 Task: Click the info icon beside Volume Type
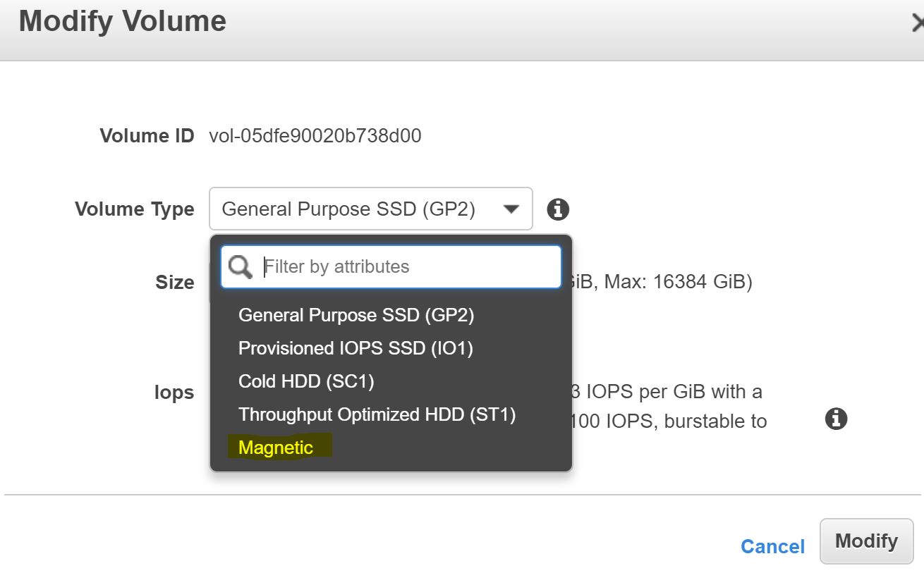pyautogui.click(x=558, y=209)
